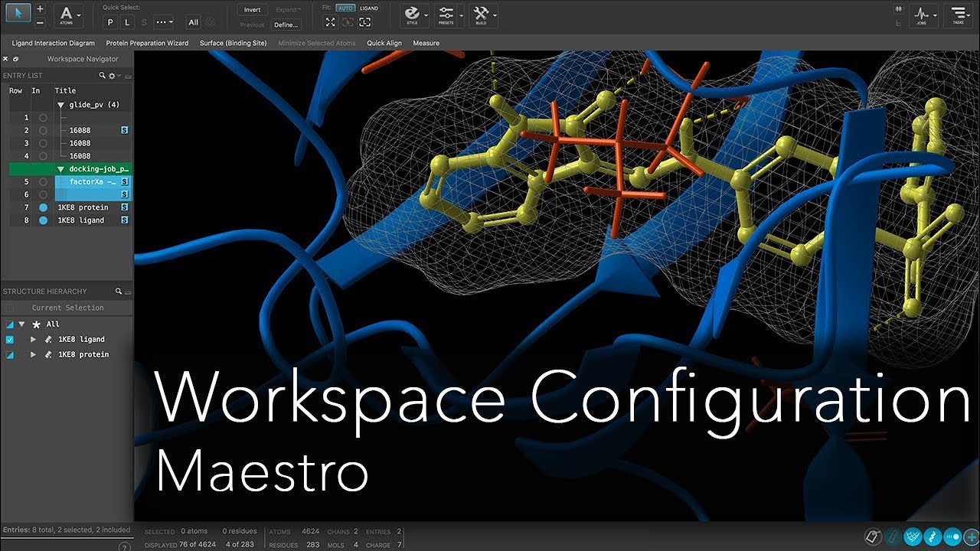The width and height of the screenshot is (980, 551).
Task: Expand the 1KE8 ligand hierarchy node
Action: (x=33, y=339)
